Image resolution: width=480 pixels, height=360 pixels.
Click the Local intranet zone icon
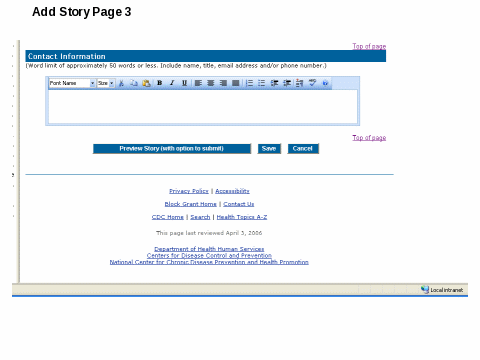pos(425,289)
